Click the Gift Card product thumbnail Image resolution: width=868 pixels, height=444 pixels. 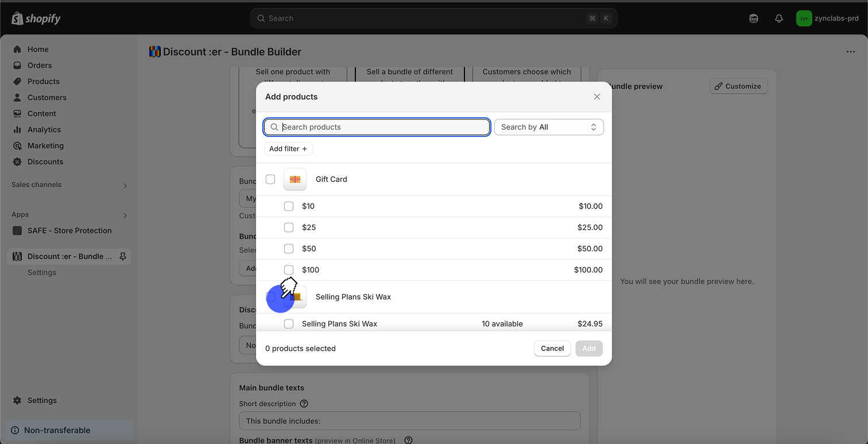(x=295, y=180)
